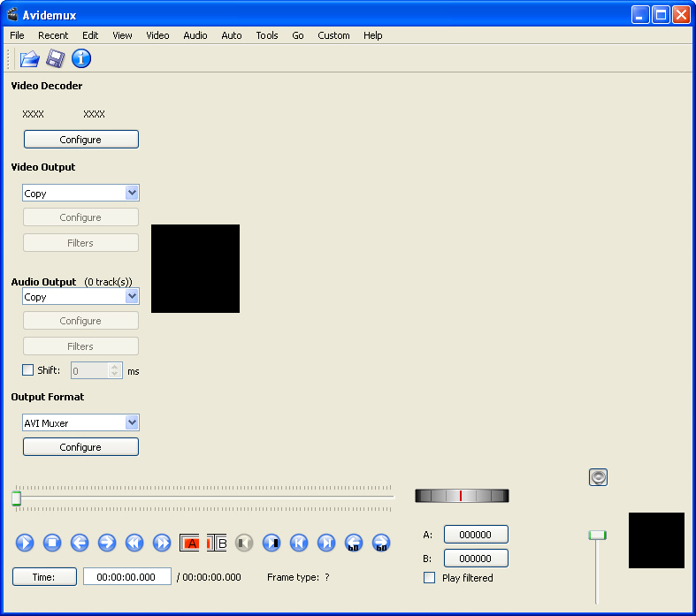The image size is (696, 616).
Task: Click the black square beside volume slider
Action: (656, 541)
